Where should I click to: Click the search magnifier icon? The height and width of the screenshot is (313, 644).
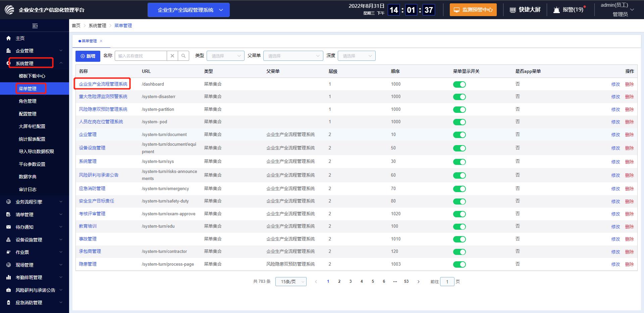tap(183, 56)
